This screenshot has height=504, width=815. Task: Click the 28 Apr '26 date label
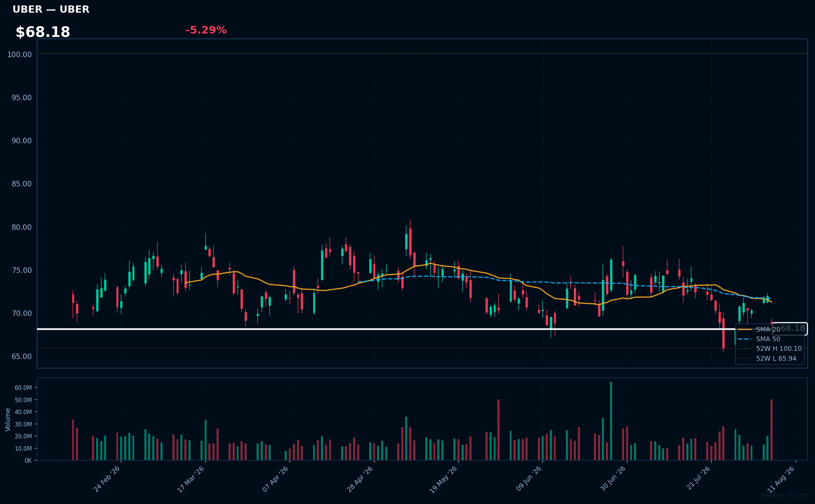coord(360,479)
